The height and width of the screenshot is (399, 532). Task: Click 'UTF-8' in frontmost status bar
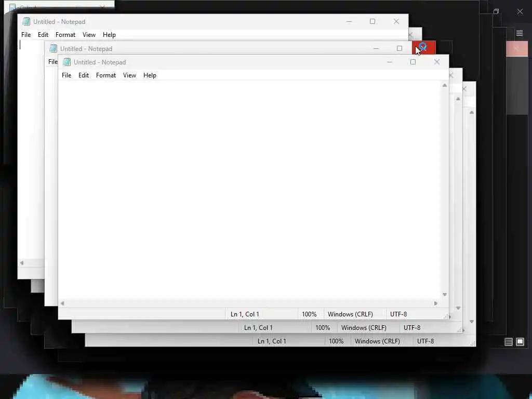tap(398, 314)
